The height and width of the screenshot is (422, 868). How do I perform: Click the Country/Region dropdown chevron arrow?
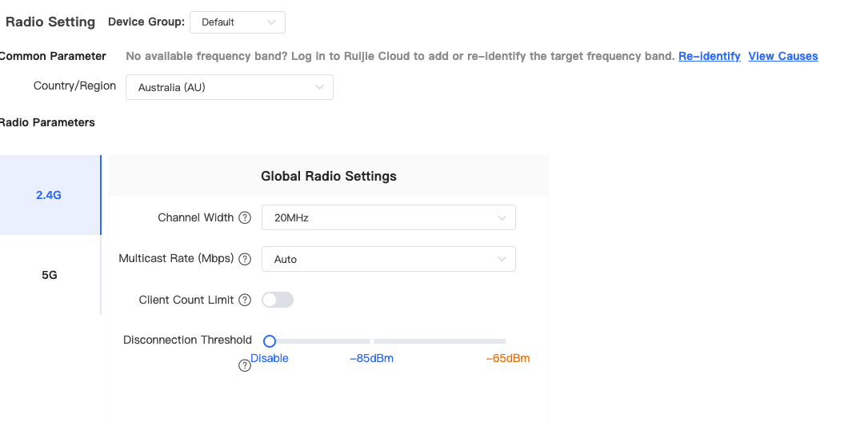click(319, 87)
